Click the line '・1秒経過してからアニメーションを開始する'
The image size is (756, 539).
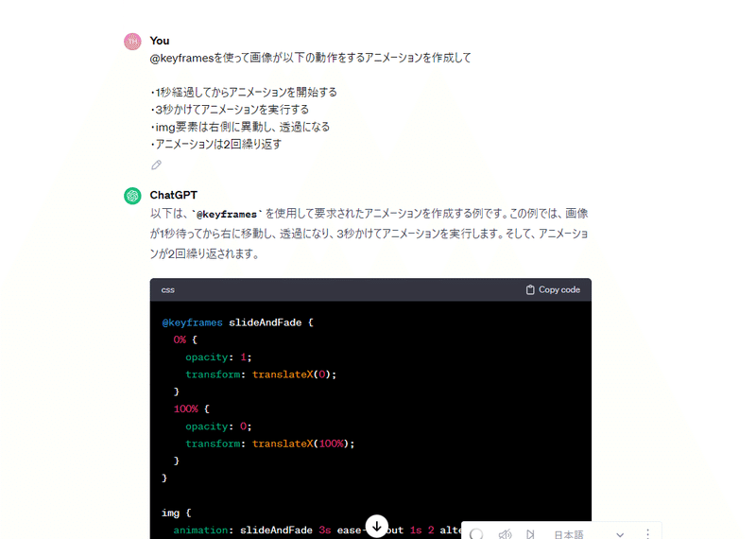244,92
